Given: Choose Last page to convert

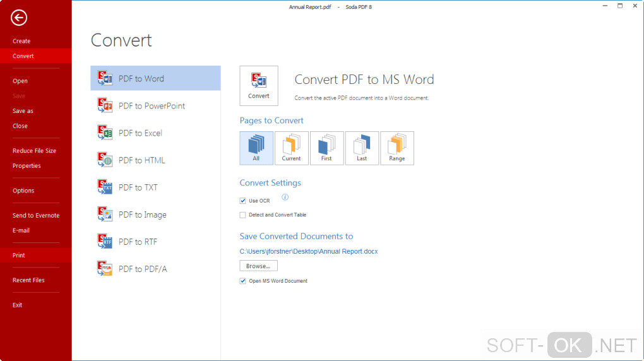Looking at the screenshot, I should coord(362,148).
